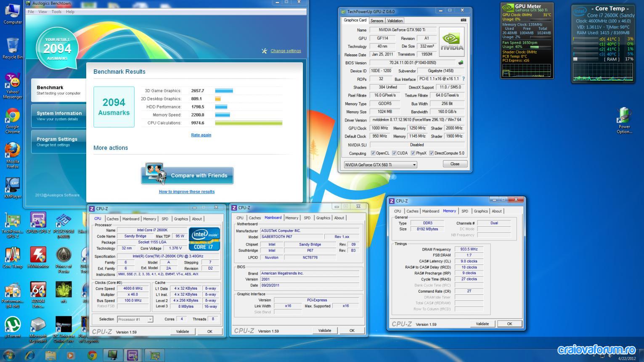Open the µTorrent desktop shortcut
This screenshot has height=362, width=644.
(13, 327)
